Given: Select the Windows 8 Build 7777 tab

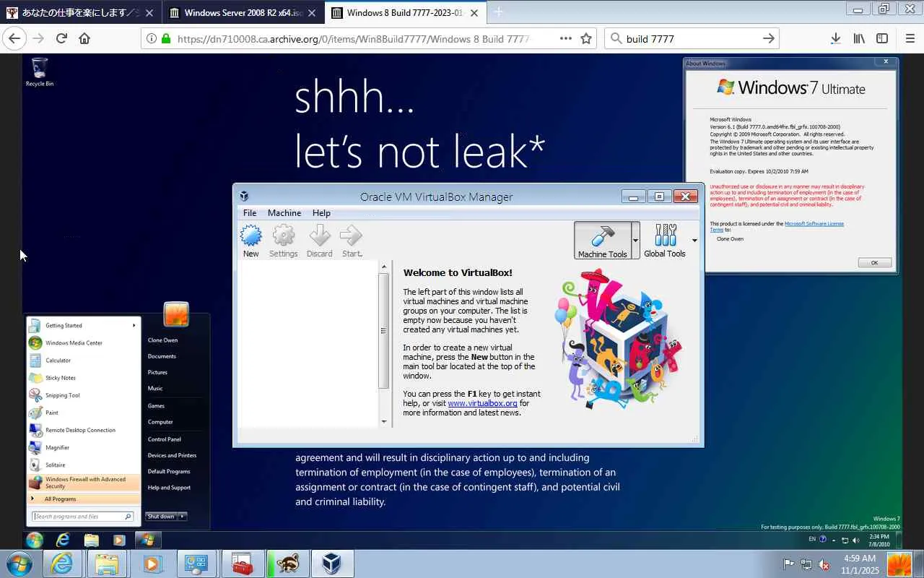Looking at the screenshot, I should click(x=406, y=13).
